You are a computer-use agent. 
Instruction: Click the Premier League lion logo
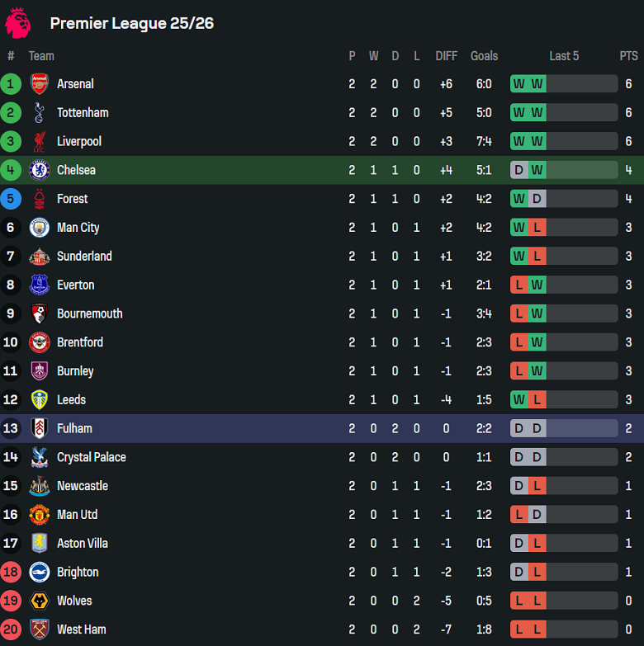point(18,22)
